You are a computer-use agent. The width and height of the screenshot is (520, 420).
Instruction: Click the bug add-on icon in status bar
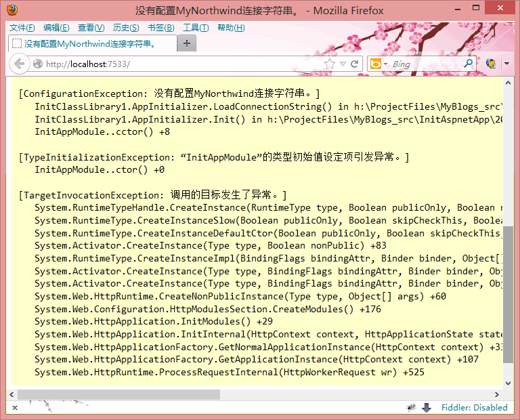coord(411,407)
